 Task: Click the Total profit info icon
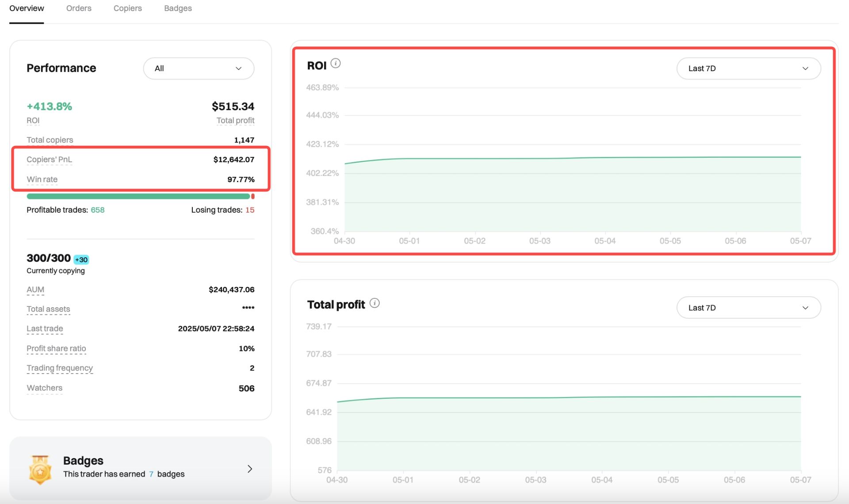pyautogui.click(x=375, y=303)
